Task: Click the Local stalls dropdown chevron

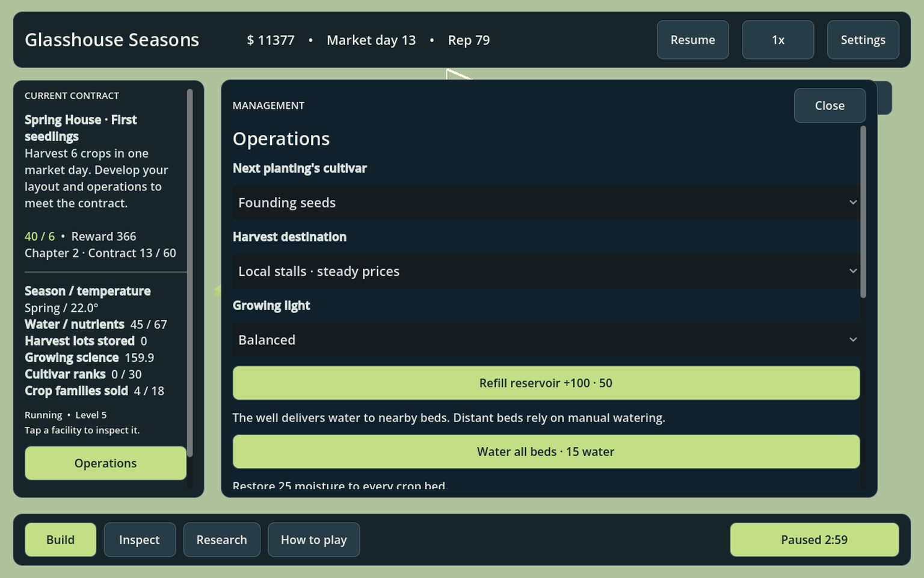Action: pyautogui.click(x=852, y=271)
